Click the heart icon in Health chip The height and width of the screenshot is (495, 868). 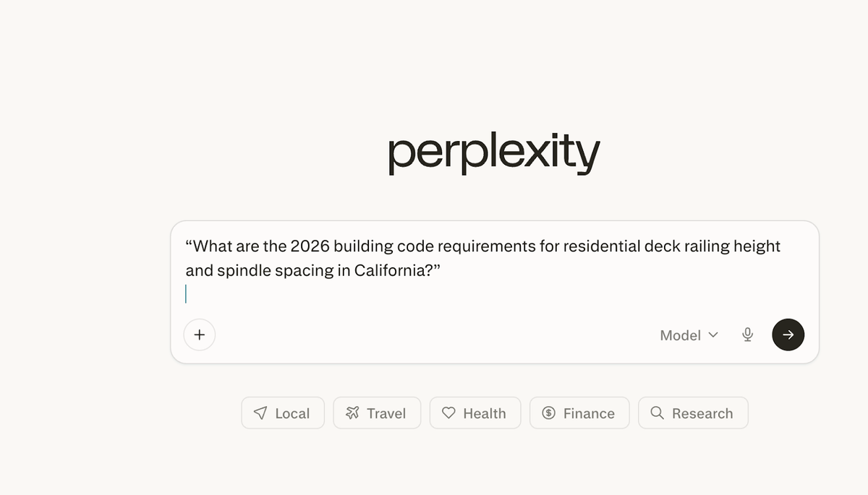pyautogui.click(x=448, y=413)
